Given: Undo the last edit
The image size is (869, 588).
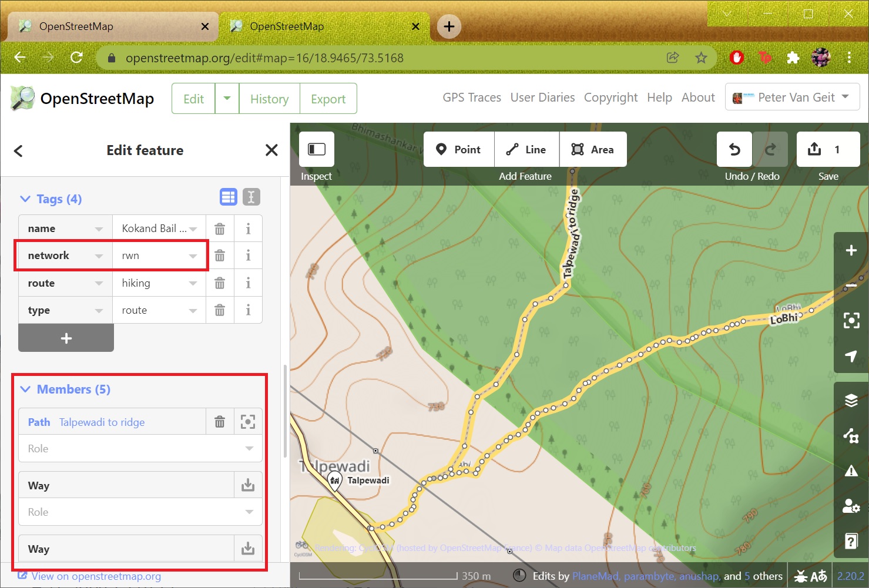Looking at the screenshot, I should (x=734, y=149).
